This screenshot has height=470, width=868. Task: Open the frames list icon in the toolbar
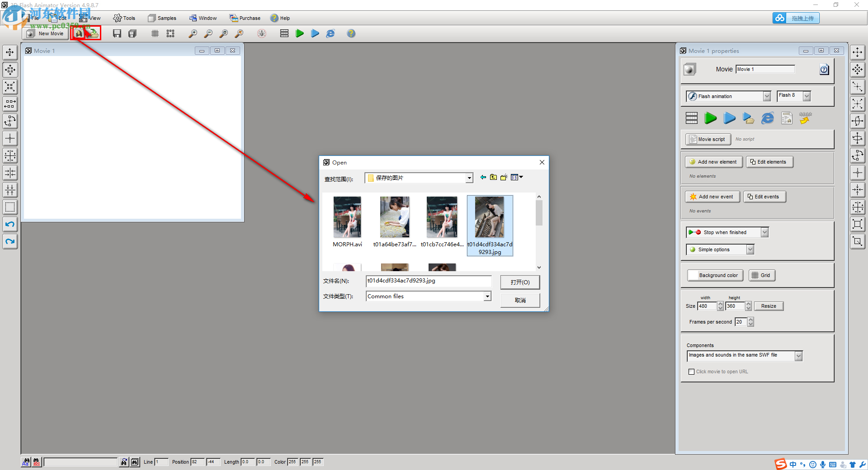coord(284,33)
